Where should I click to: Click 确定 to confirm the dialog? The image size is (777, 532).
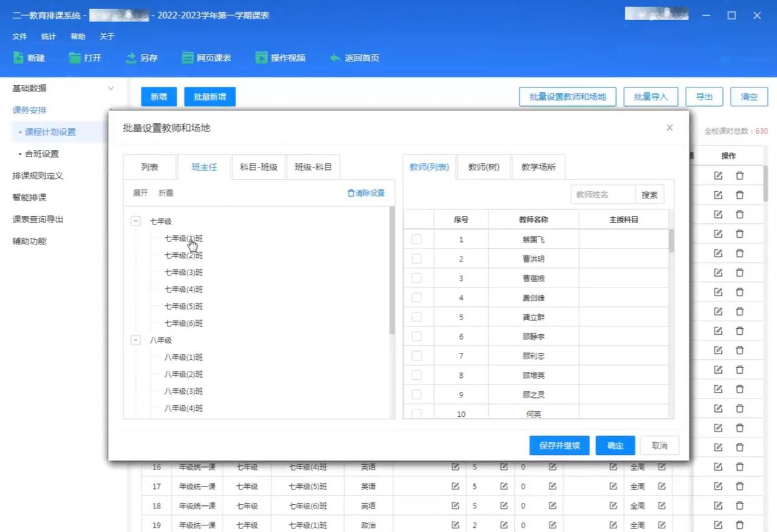(x=616, y=445)
